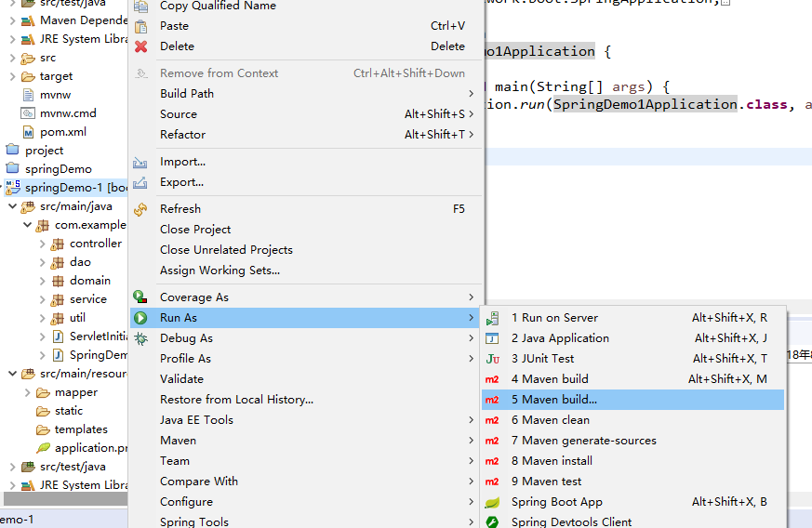Viewport: 812px width, 528px height.
Task: Click the Remove from Context icon
Action: [x=140, y=73]
